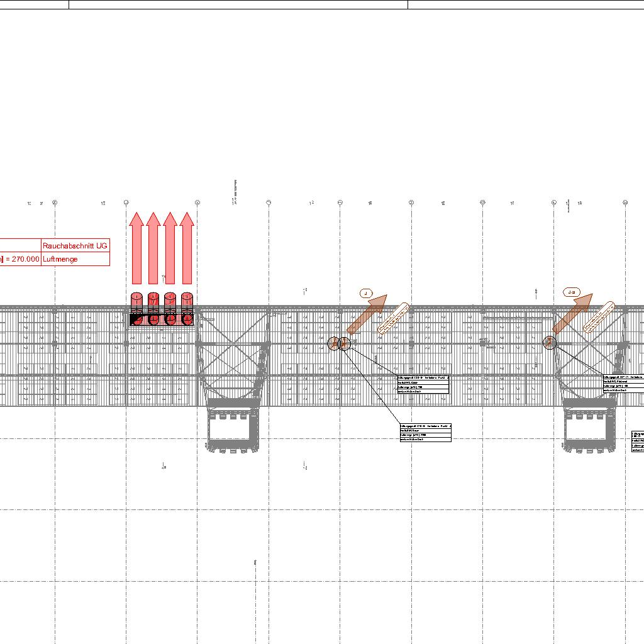Click the oval tag labeled J
This screenshot has width=644, height=644.
pyautogui.click(x=366, y=292)
